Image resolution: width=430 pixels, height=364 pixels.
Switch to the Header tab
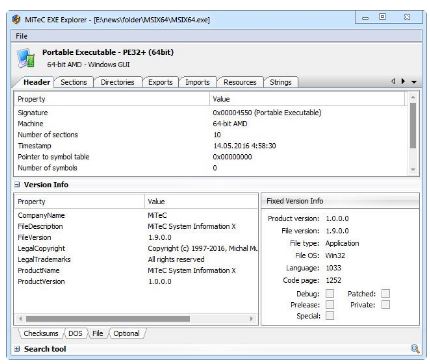pyautogui.click(x=36, y=82)
